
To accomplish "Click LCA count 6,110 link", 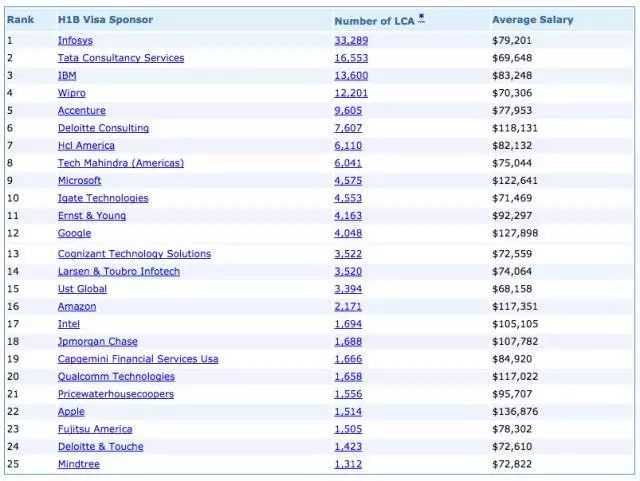I will [348, 146].
